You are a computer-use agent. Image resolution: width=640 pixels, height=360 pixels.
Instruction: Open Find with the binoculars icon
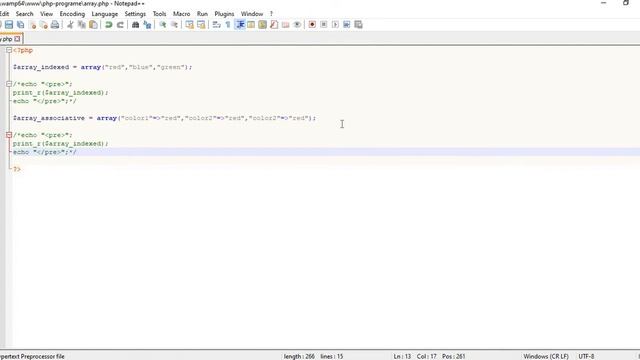point(136,25)
